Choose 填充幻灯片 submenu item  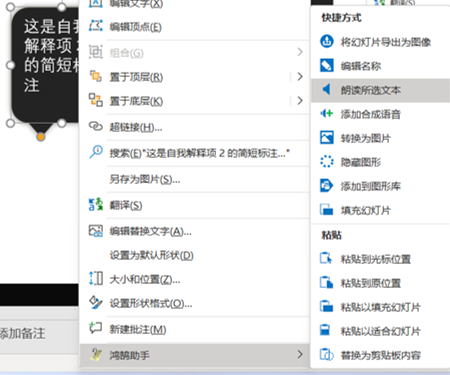380,210
